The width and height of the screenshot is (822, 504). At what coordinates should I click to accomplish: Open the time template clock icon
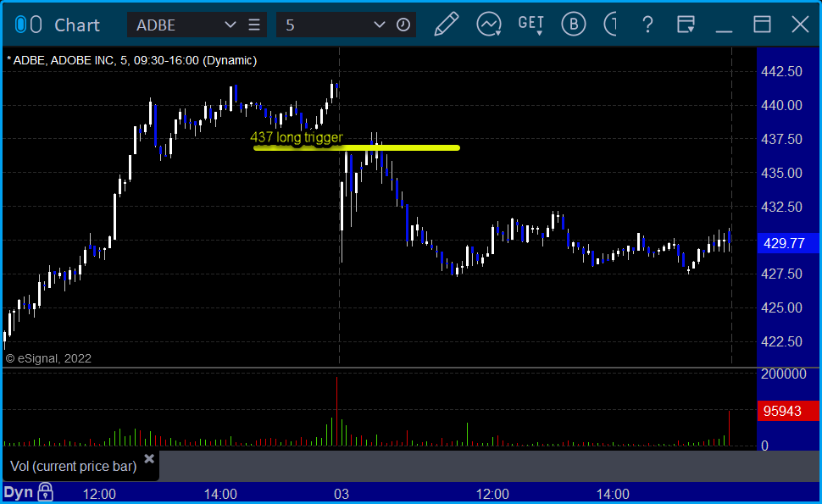pos(403,25)
